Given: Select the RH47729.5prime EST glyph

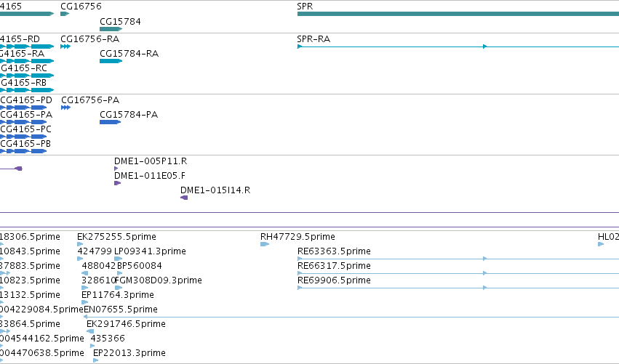Looking at the screenshot, I should click(265, 244).
